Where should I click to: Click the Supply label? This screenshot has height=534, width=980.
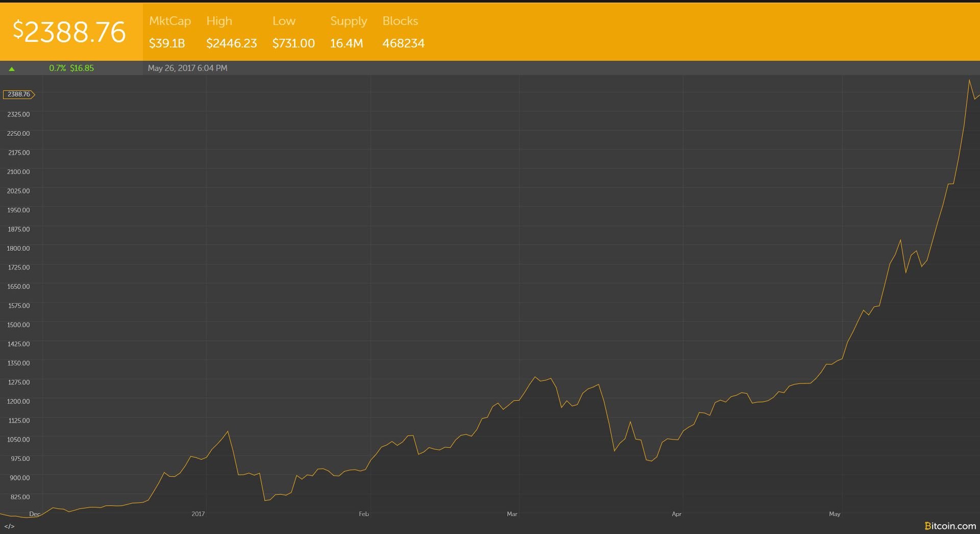pos(349,21)
